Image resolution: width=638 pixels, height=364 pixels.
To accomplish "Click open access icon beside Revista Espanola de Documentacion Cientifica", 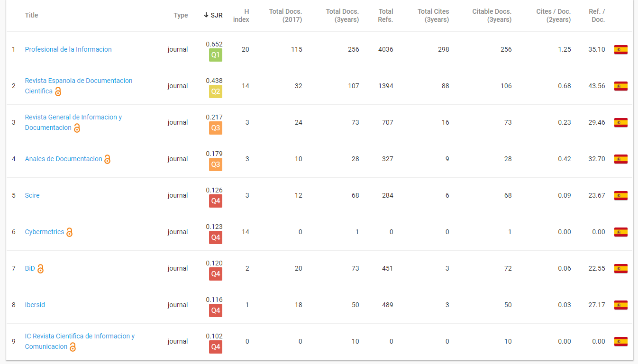I will (x=58, y=91).
